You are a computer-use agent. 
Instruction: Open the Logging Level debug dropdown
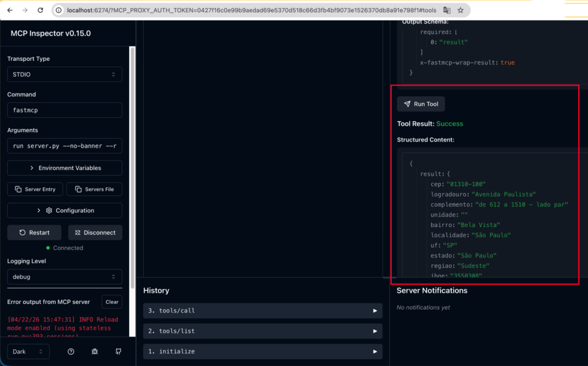coord(64,277)
